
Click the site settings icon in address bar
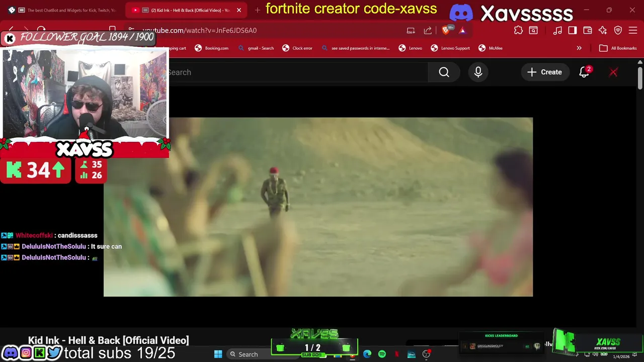click(131, 30)
